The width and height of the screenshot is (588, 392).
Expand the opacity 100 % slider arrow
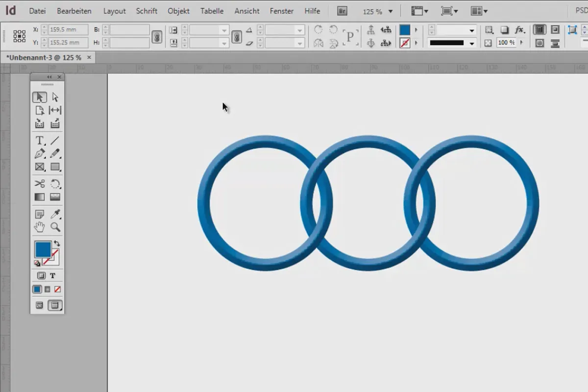point(521,43)
